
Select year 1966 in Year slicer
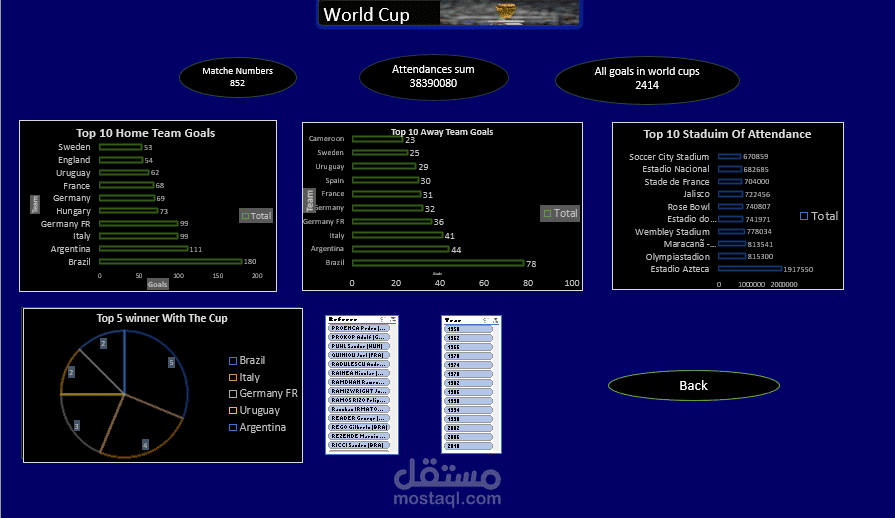468,347
